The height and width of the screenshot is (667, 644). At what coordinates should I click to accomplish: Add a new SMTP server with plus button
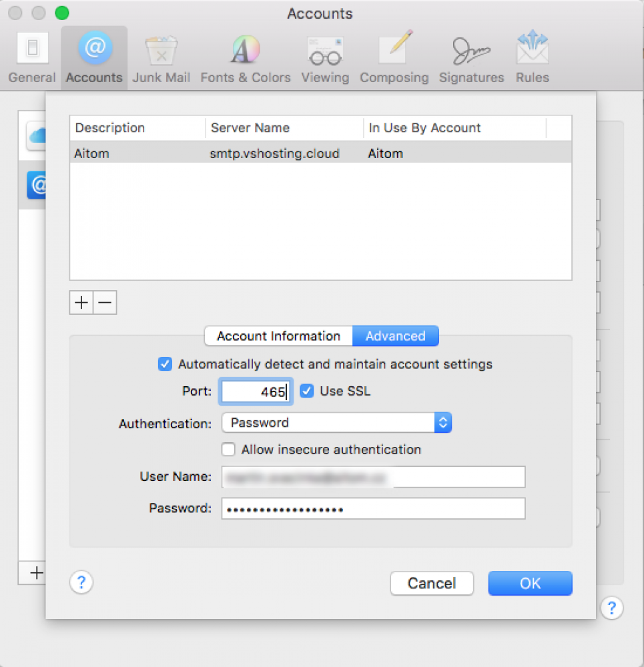tap(81, 303)
